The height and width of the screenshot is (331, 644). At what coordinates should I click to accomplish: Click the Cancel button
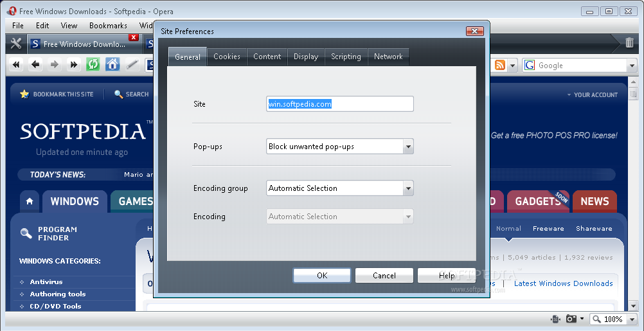[x=384, y=276]
